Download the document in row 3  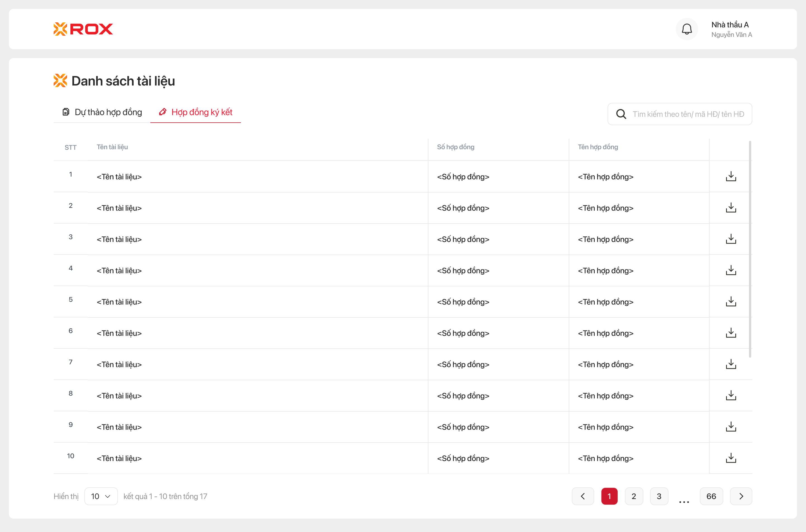point(731,239)
